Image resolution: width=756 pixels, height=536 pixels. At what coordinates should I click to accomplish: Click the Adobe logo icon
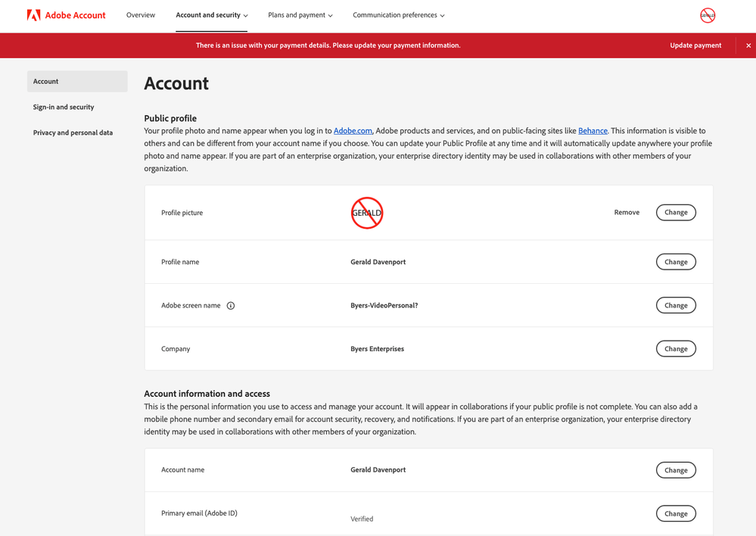(34, 15)
